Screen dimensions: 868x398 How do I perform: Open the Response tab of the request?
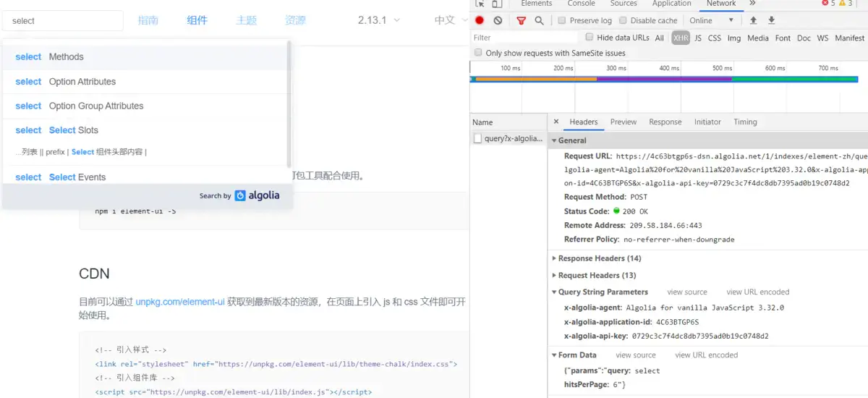click(665, 122)
